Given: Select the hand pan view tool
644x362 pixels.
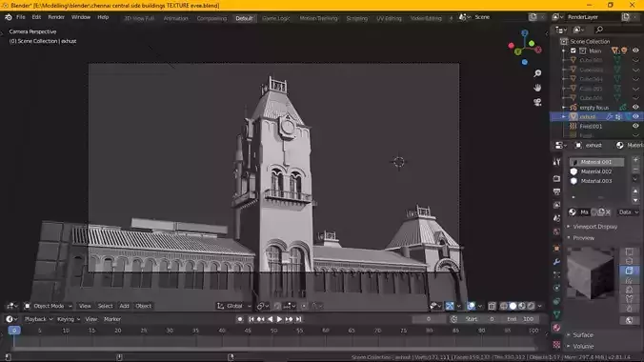Looking at the screenshot, I should (537, 88).
